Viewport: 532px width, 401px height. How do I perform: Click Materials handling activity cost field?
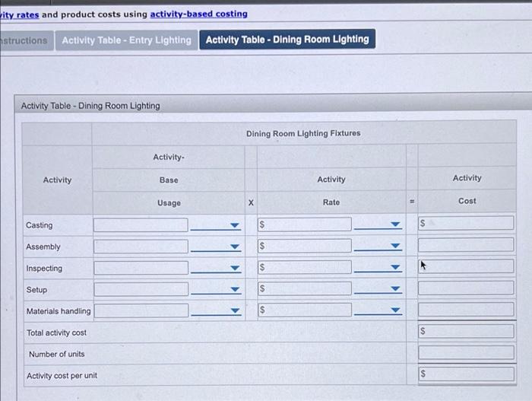click(x=466, y=310)
